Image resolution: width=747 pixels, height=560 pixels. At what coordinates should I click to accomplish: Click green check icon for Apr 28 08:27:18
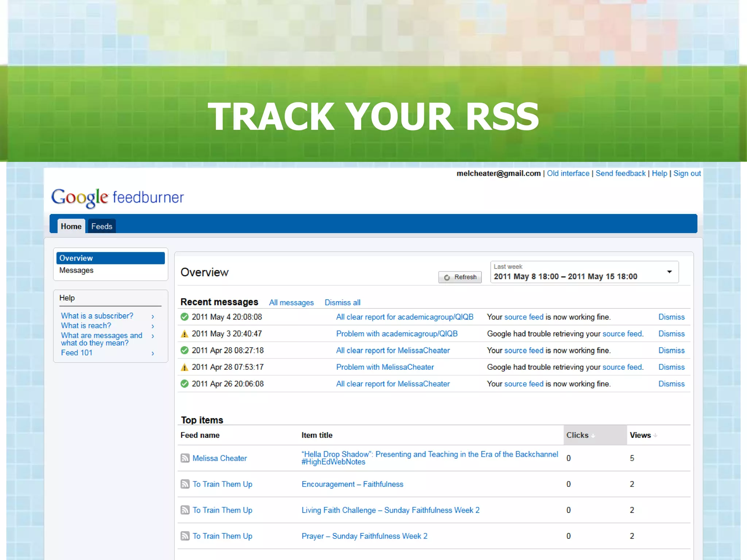pyautogui.click(x=185, y=350)
